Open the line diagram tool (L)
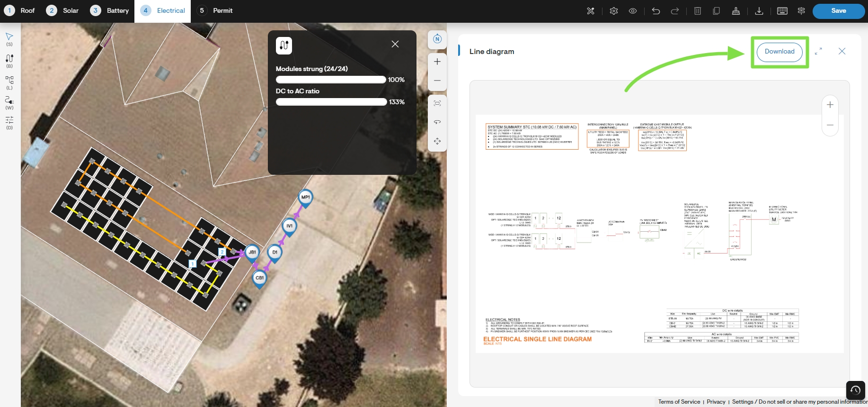The image size is (868, 407). pyautogui.click(x=9, y=82)
